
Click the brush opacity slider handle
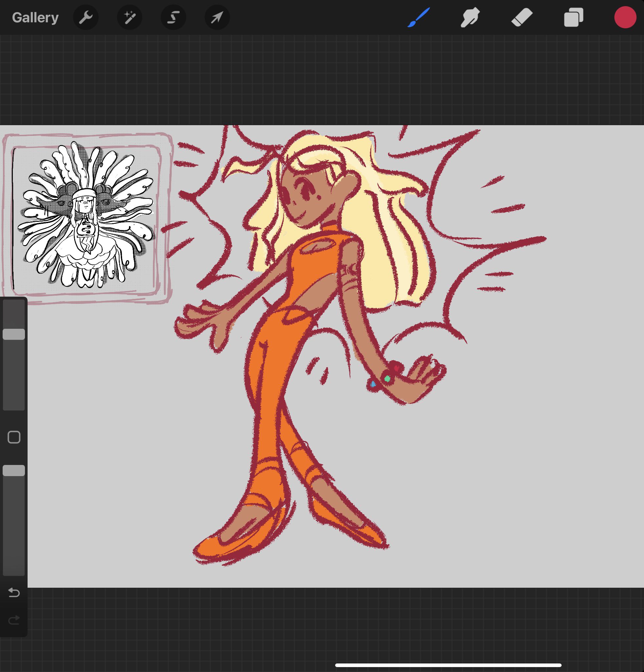pyautogui.click(x=14, y=471)
